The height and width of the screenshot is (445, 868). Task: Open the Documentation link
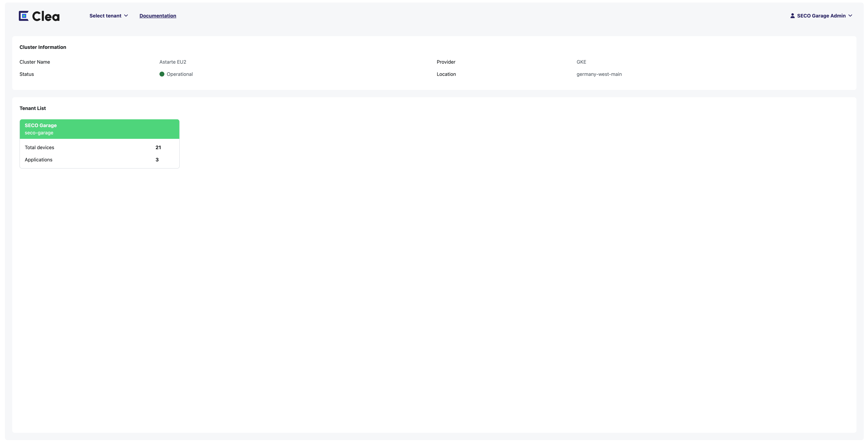coord(158,16)
